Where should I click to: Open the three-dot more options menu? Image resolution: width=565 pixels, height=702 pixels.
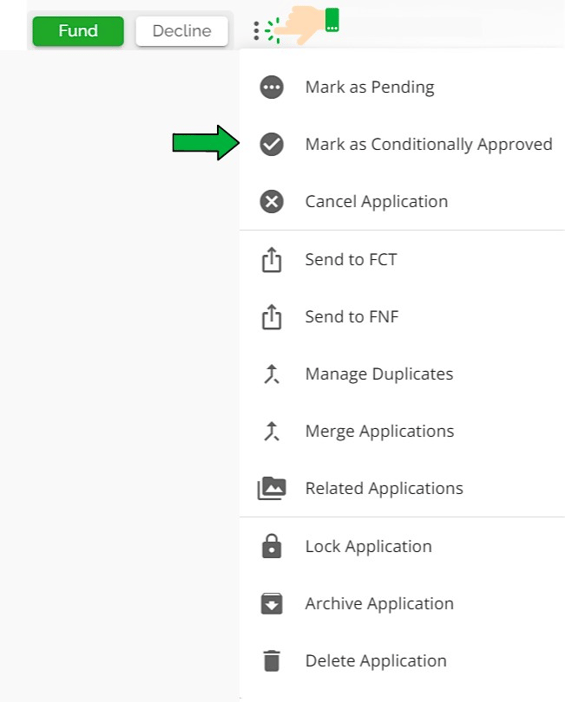[256, 31]
